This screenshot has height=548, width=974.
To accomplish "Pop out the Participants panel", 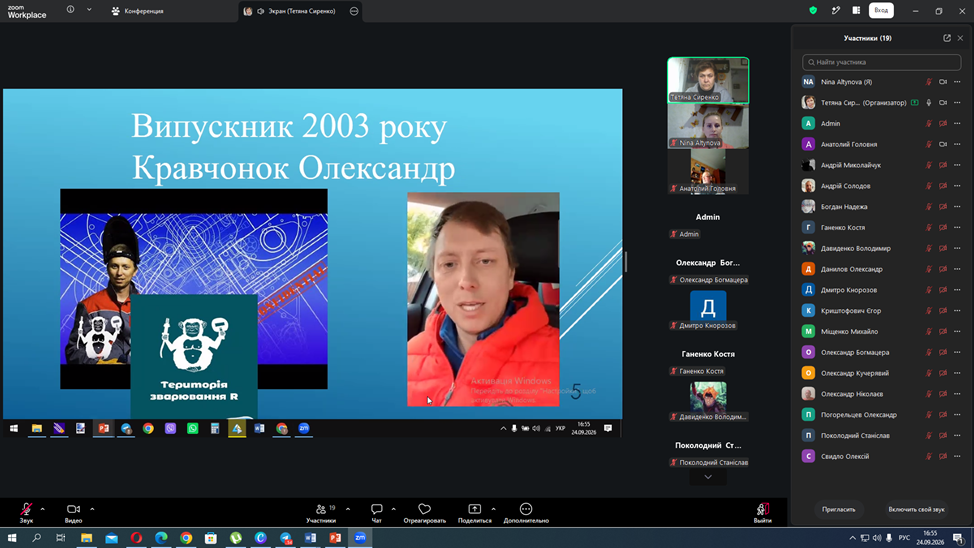I will pyautogui.click(x=947, y=38).
